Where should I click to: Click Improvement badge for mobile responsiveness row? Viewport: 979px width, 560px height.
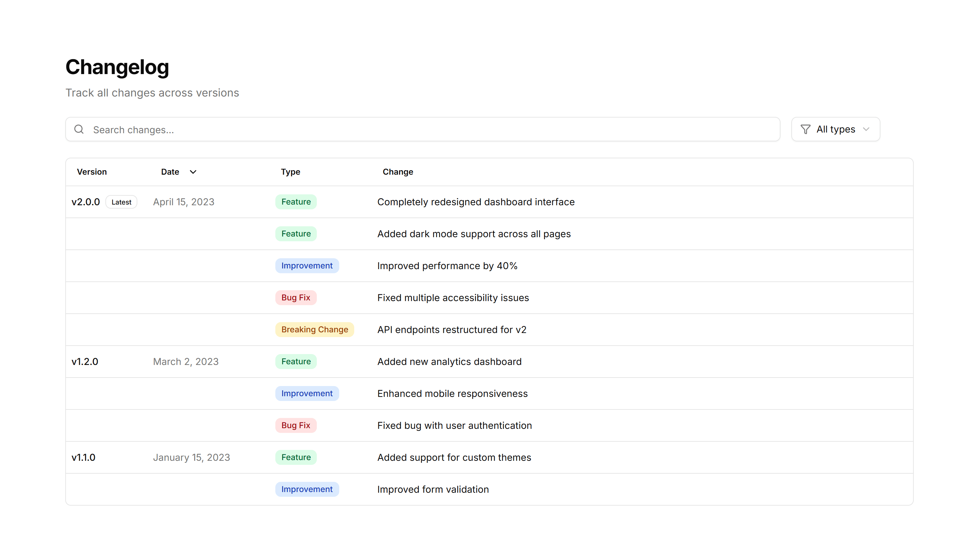pos(307,393)
